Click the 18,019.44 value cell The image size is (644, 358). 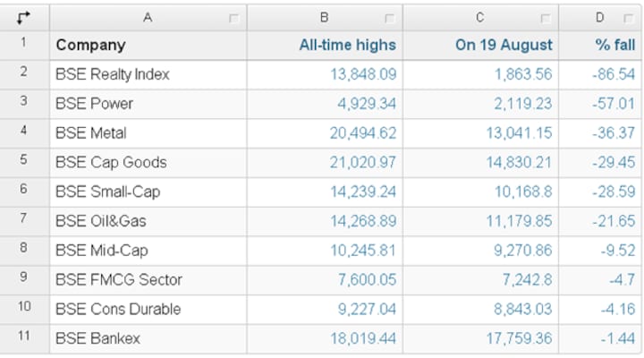click(x=325, y=339)
